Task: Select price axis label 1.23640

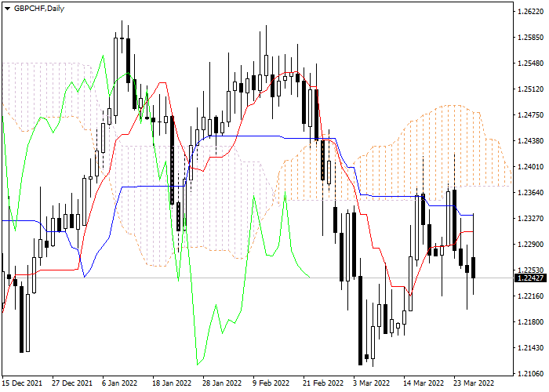Action: 530,193
